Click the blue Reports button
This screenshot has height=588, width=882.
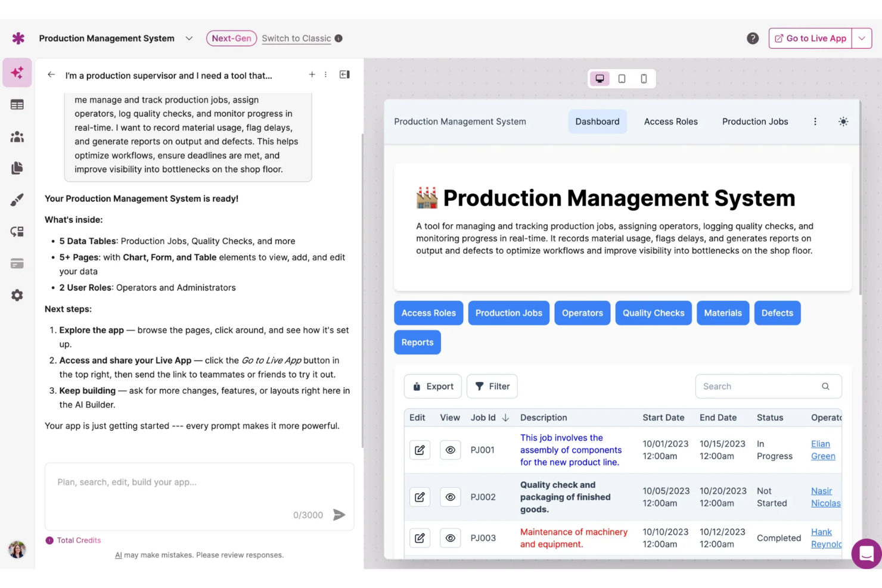pyautogui.click(x=417, y=343)
